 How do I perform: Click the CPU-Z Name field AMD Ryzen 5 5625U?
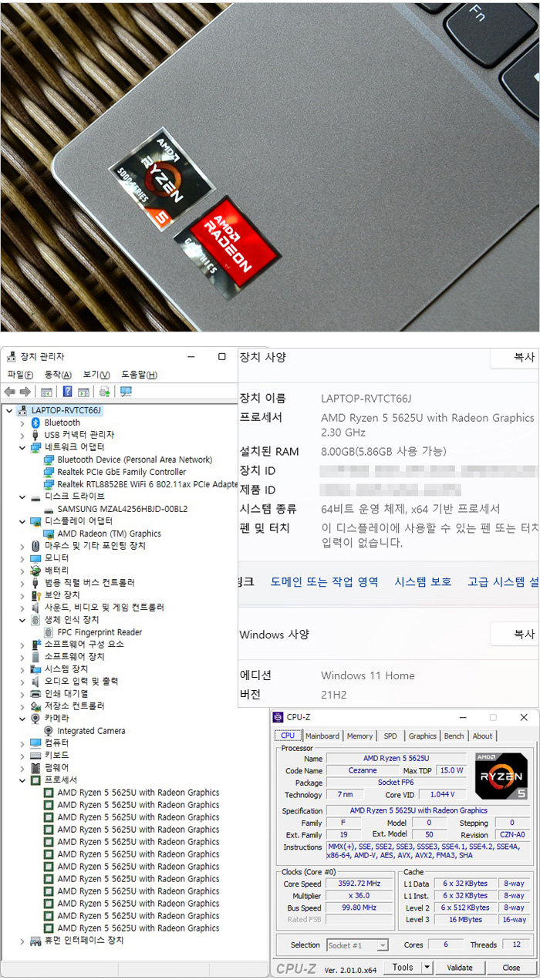[396, 759]
